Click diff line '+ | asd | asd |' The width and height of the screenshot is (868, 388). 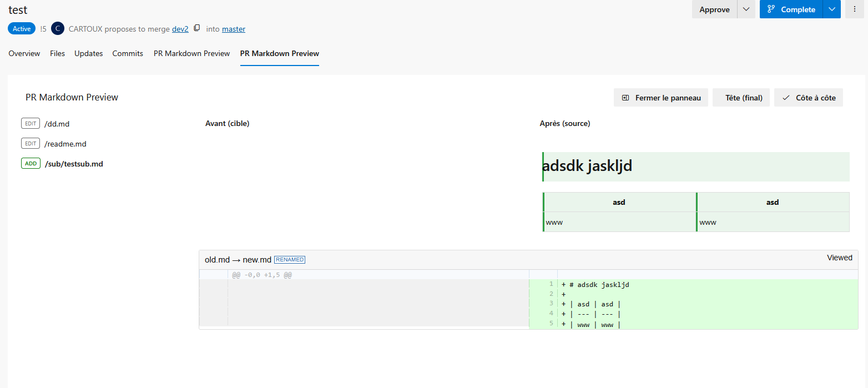tap(591, 304)
